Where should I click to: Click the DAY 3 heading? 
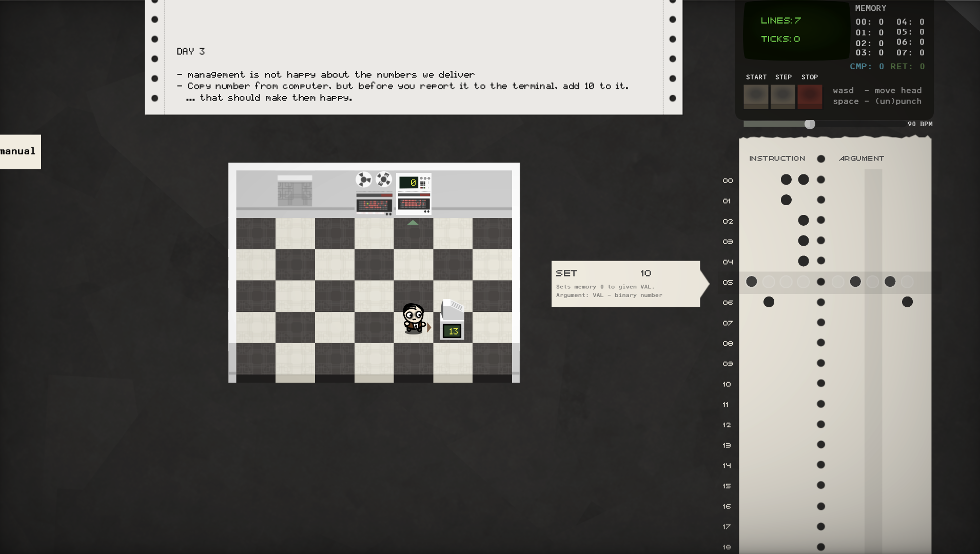click(x=191, y=51)
